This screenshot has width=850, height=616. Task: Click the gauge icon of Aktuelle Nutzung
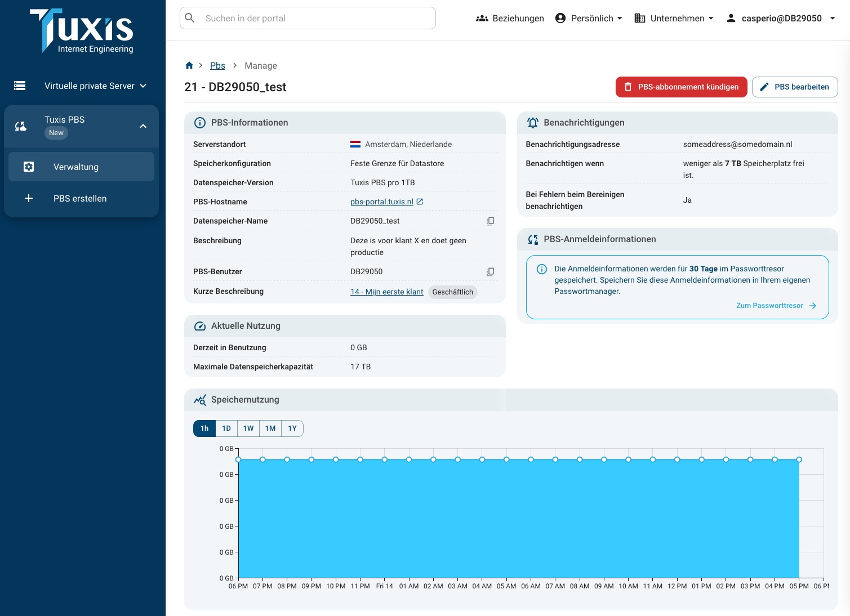(200, 326)
